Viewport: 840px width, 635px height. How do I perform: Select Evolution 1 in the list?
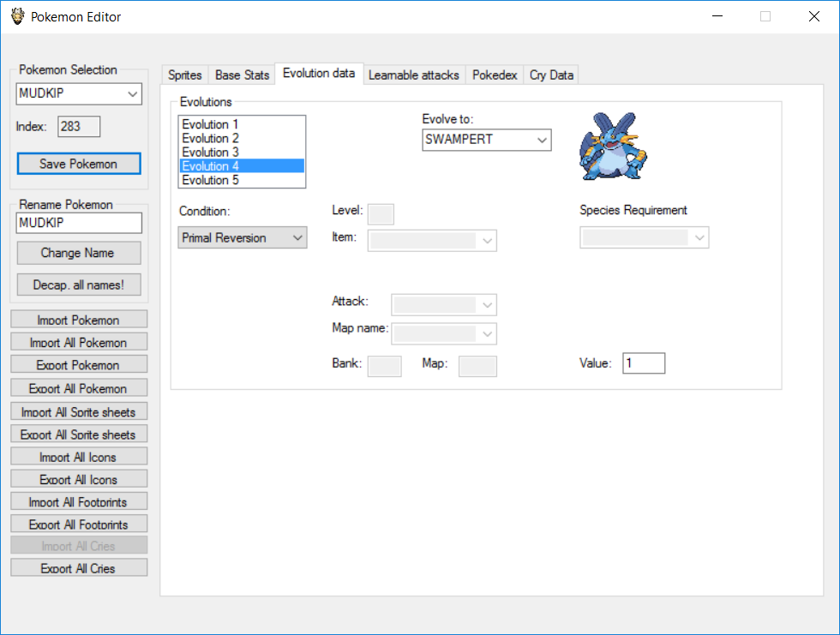tap(242, 124)
